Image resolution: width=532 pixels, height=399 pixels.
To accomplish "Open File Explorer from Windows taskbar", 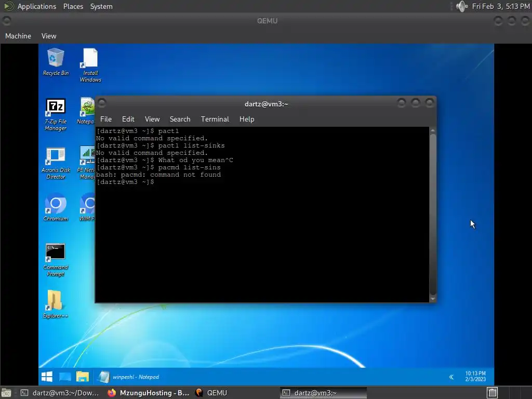I will (x=83, y=377).
